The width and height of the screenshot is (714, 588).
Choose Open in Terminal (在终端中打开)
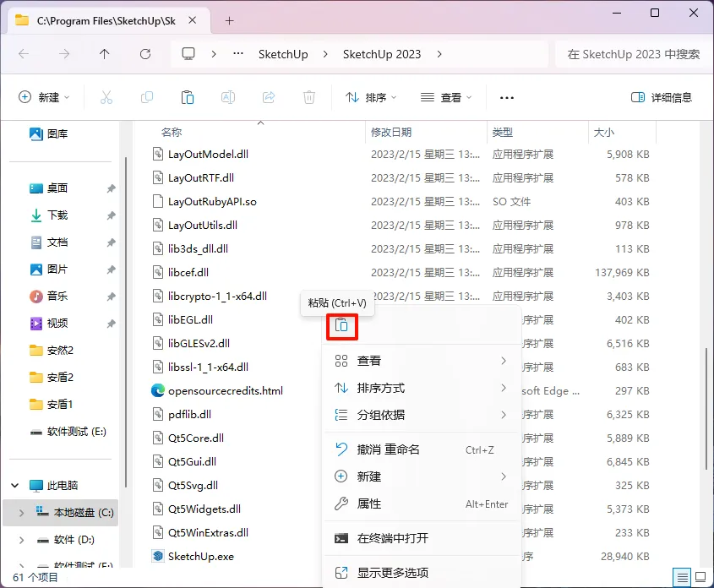coord(421,538)
